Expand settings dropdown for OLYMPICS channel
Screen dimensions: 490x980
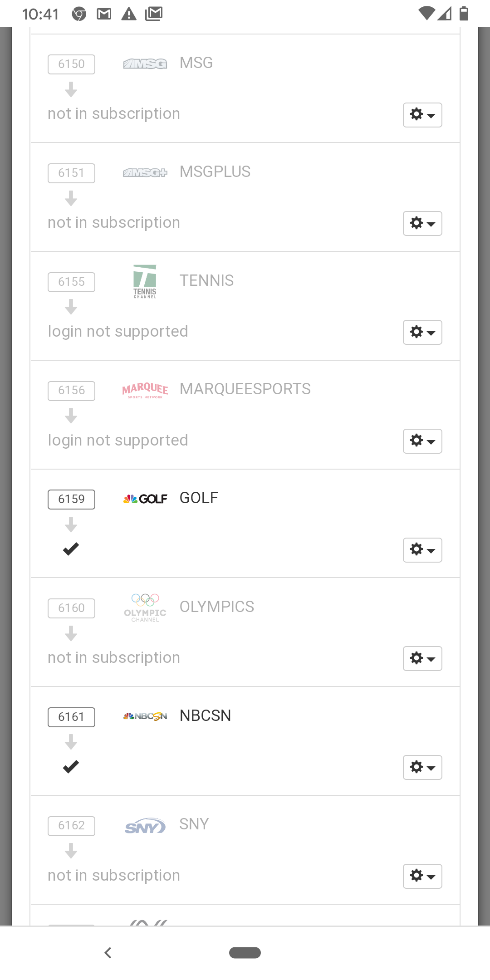tap(422, 658)
